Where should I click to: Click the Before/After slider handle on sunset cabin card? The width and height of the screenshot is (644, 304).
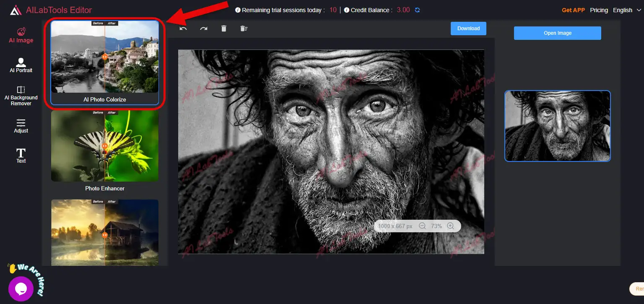[105, 235]
